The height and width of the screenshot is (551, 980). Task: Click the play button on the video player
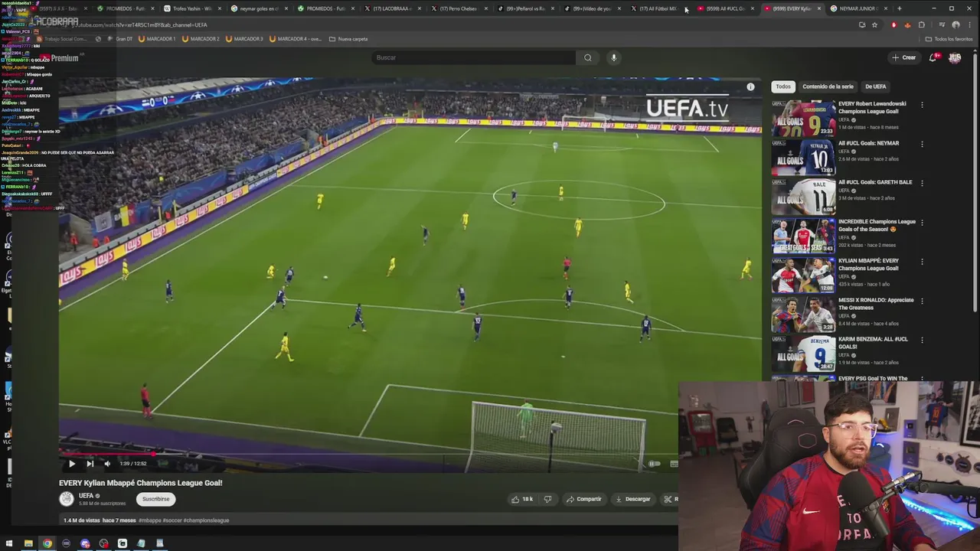[72, 463]
